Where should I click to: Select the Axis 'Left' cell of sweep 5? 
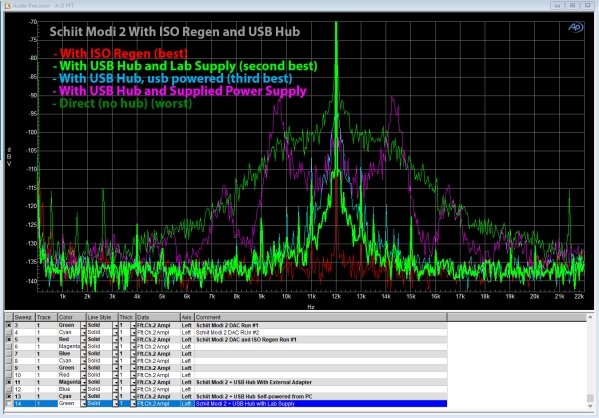(x=187, y=339)
